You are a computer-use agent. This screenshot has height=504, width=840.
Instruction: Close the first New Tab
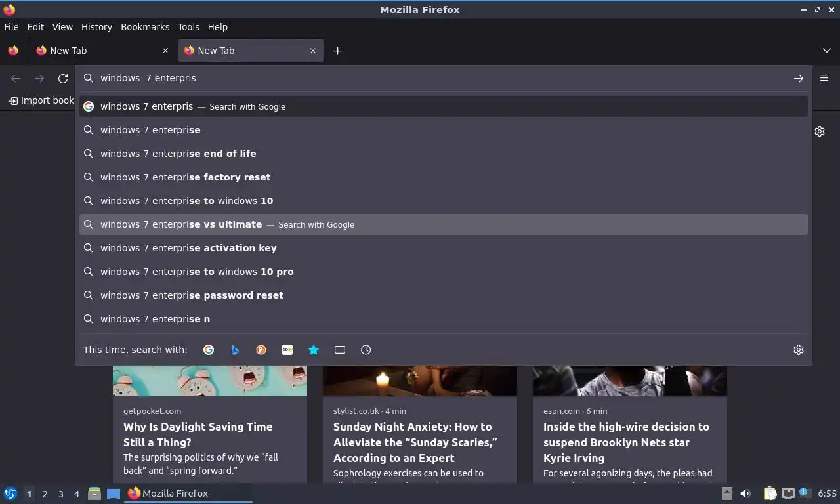pyautogui.click(x=165, y=51)
